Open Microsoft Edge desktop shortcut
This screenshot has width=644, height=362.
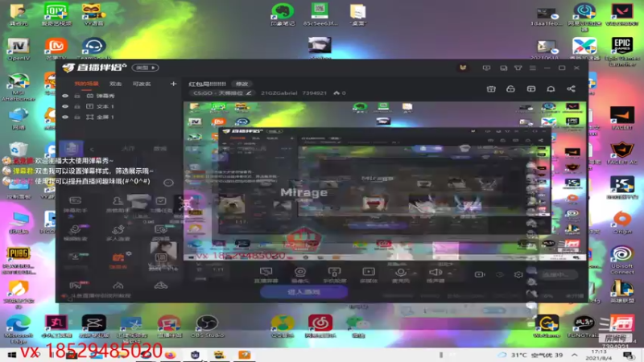click(x=18, y=329)
